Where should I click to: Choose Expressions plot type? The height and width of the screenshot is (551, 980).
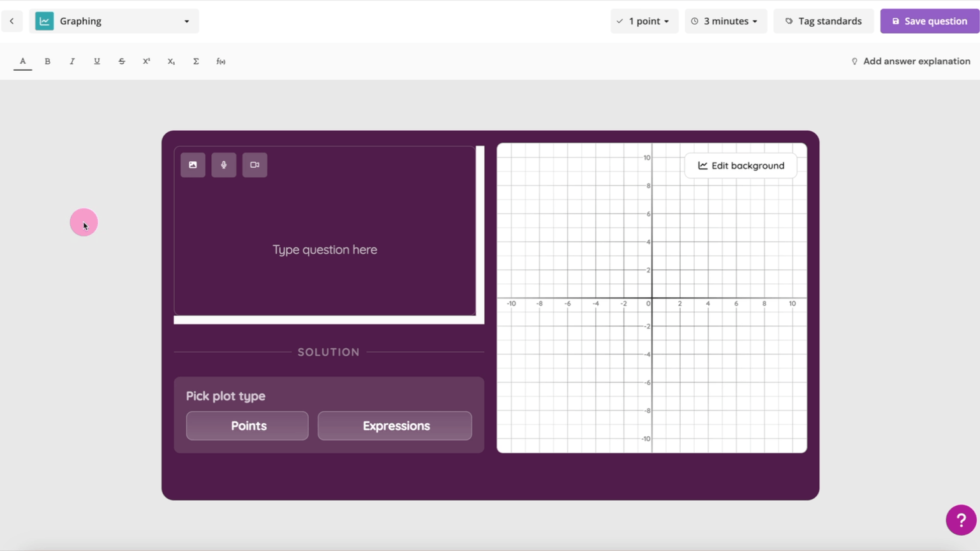tap(395, 426)
